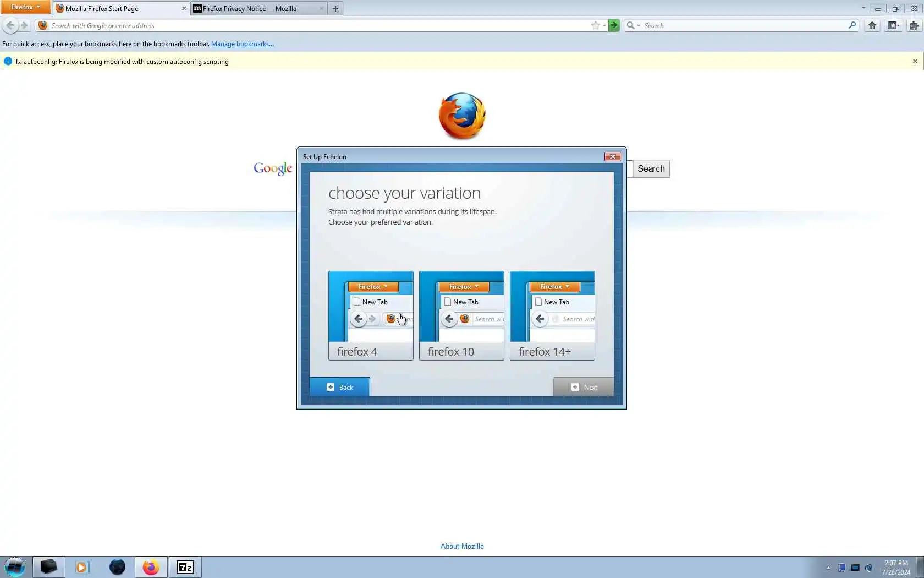The width and height of the screenshot is (924, 578).
Task: Open the tab list dropdown arrow in title bar
Action: 864,8
